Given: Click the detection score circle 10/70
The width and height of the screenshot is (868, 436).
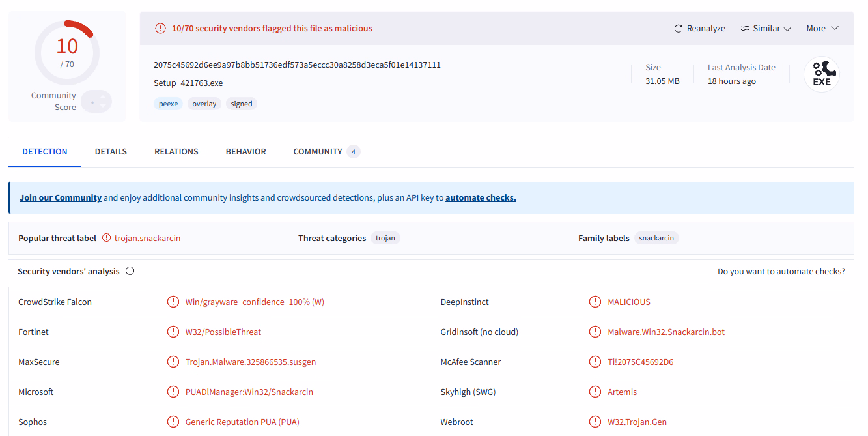Looking at the screenshot, I should pos(67,53).
